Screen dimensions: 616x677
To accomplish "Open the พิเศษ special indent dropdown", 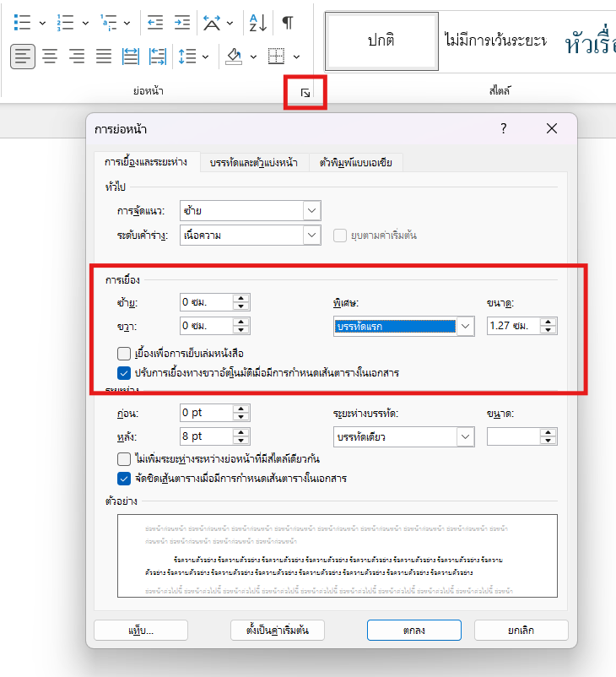I will coord(404,327).
